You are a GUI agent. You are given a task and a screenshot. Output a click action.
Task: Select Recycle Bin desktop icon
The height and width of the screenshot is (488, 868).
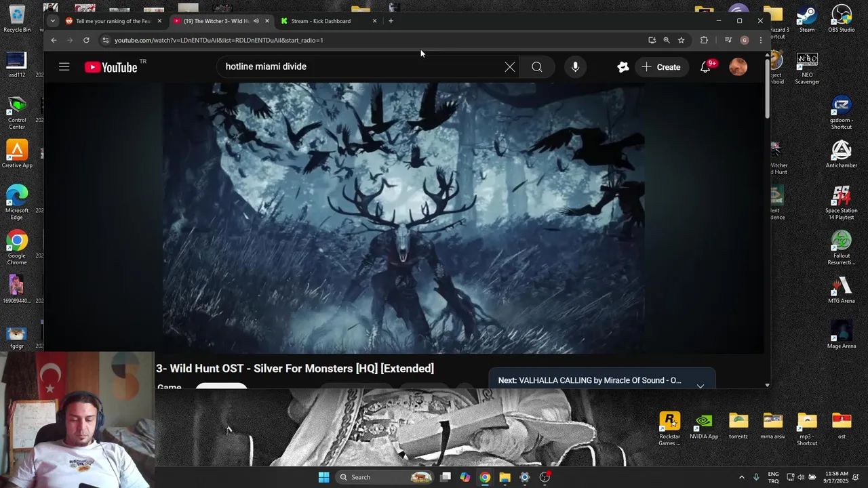click(17, 19)
